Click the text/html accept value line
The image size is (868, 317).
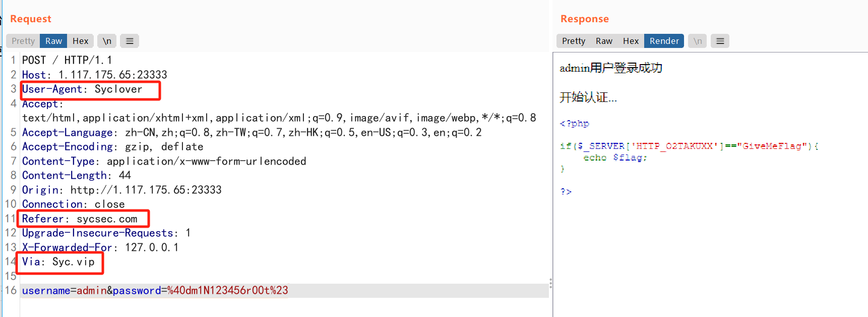pyautogui.click(x=279, y=118)
